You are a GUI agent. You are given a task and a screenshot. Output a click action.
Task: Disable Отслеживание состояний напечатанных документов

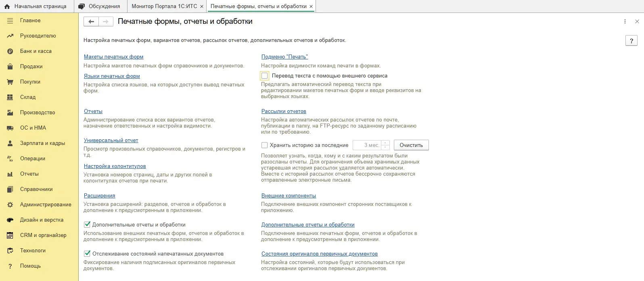point(87,254)
